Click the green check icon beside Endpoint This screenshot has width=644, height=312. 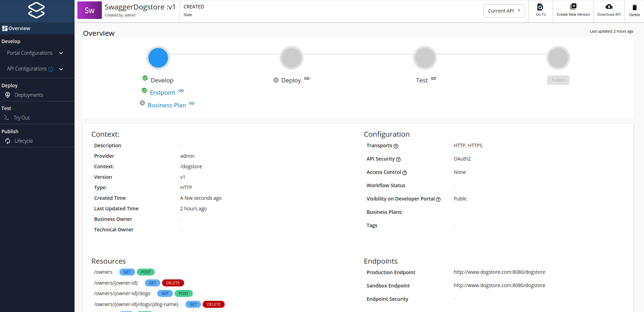point(144,90)
